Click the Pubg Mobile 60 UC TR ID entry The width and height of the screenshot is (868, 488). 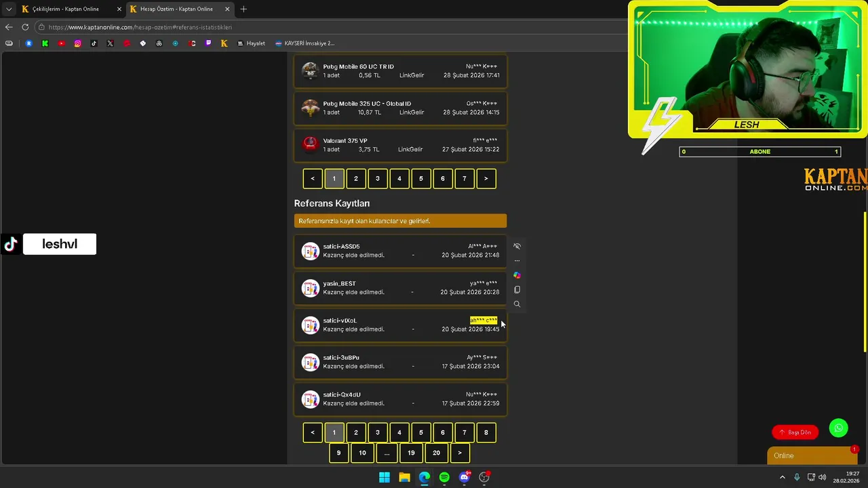400,71
